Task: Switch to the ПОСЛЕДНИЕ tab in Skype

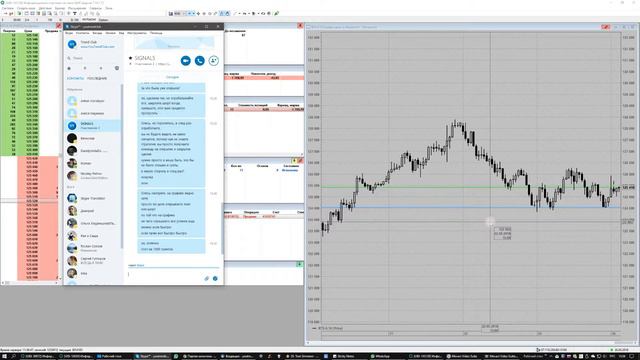Action: pos(97,78)
